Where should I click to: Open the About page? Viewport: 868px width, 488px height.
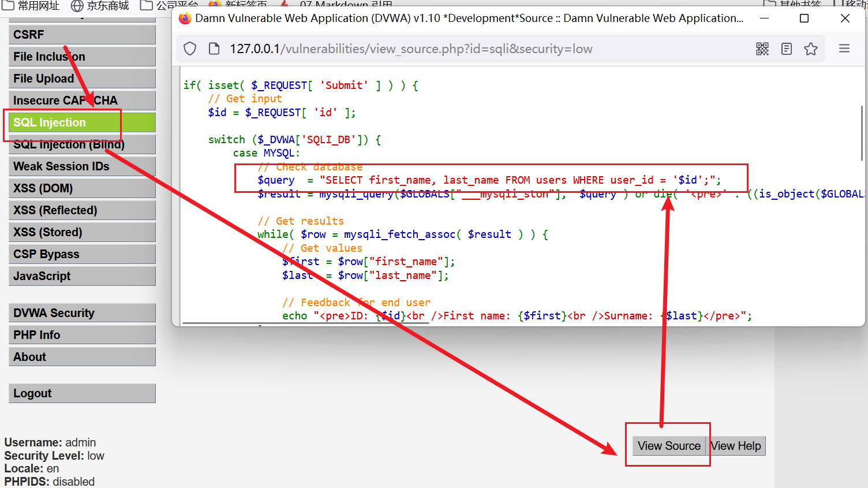pyautogui.click(x=82, y=357)
